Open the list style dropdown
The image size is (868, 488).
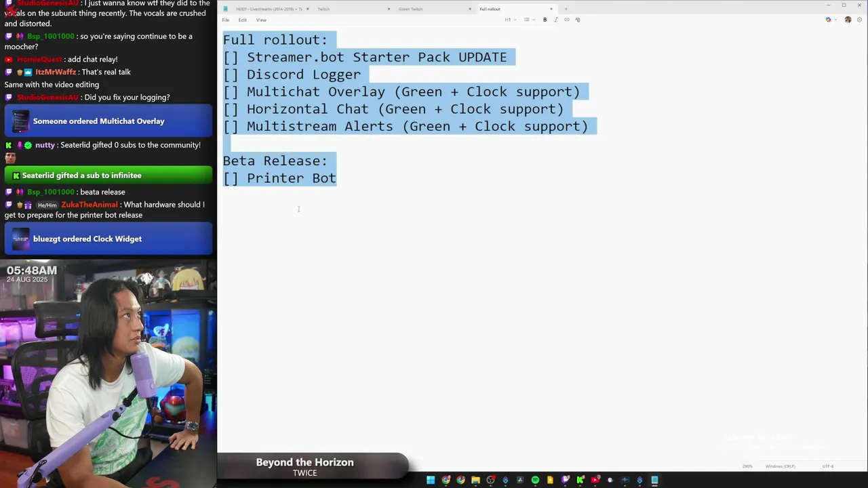click(x=529, y=20)
